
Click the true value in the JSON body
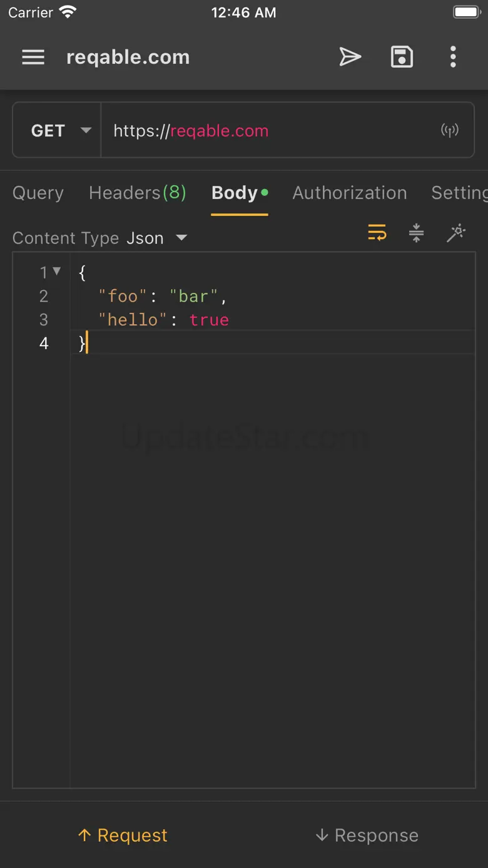point(209,320)
